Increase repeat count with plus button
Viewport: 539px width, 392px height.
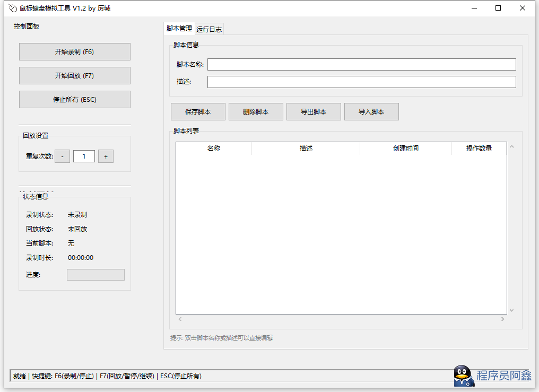click(106, 156)
